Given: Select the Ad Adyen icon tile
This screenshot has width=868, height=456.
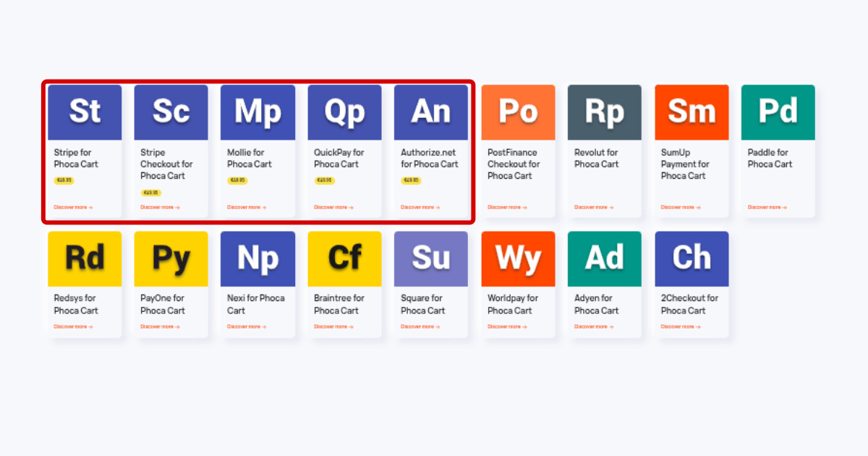Looking at the screenshot, I should tap(605, 258).
